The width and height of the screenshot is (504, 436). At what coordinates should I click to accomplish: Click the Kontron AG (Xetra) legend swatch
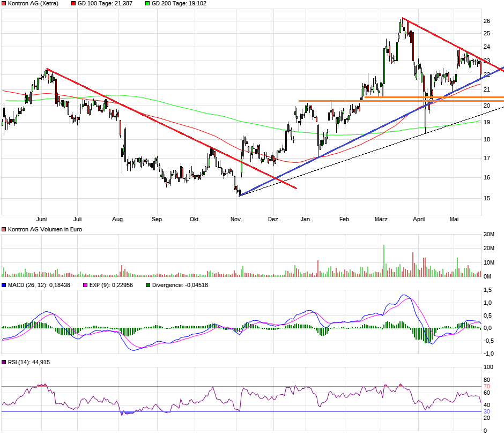pos(4,4)
